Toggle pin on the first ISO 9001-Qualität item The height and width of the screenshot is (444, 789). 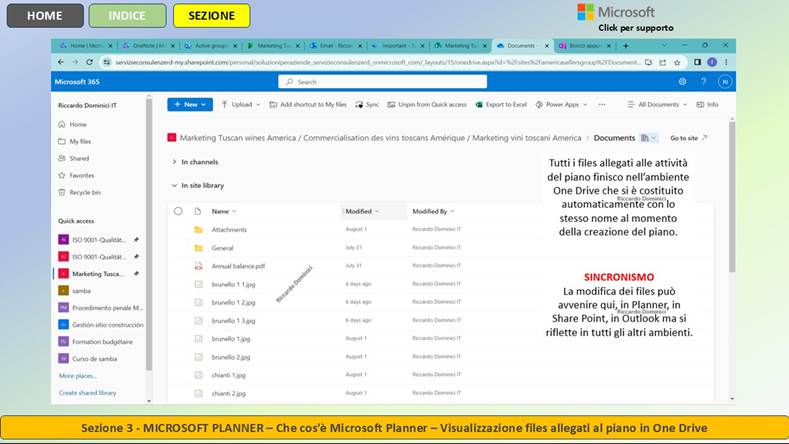(x=136, y=240)
